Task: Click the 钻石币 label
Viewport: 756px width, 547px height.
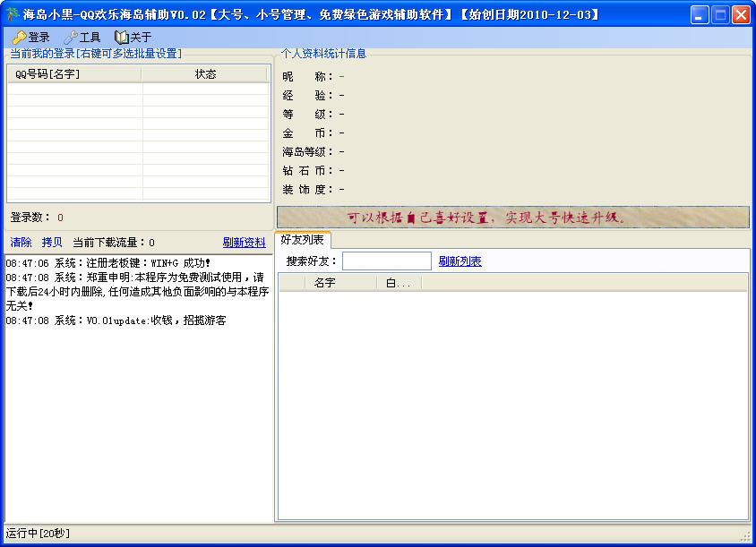Action: tap(307, 171)
